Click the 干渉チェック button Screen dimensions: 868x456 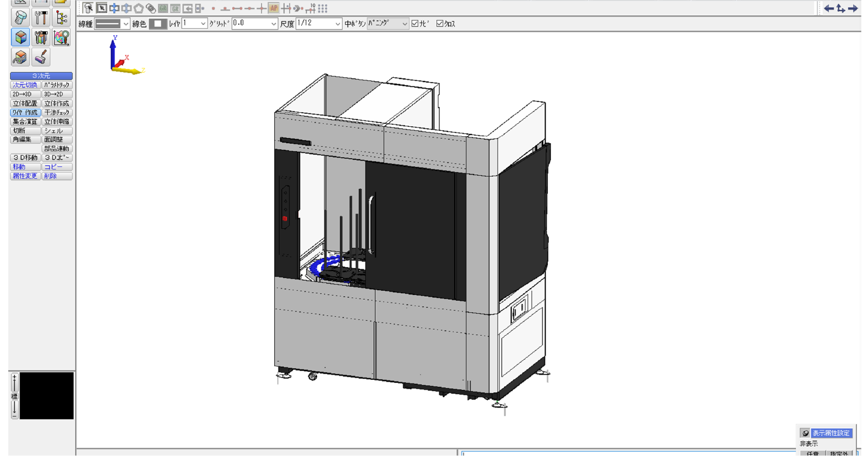tap(57, 113)
